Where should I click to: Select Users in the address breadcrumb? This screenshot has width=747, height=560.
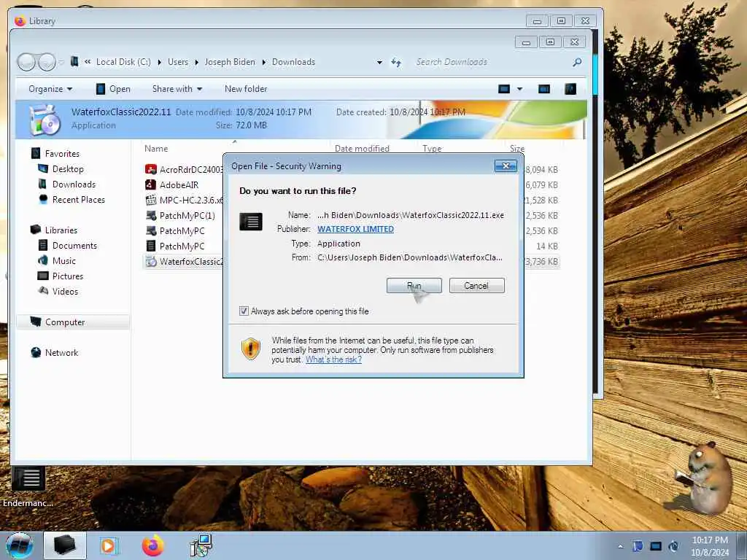coord(178,62)
